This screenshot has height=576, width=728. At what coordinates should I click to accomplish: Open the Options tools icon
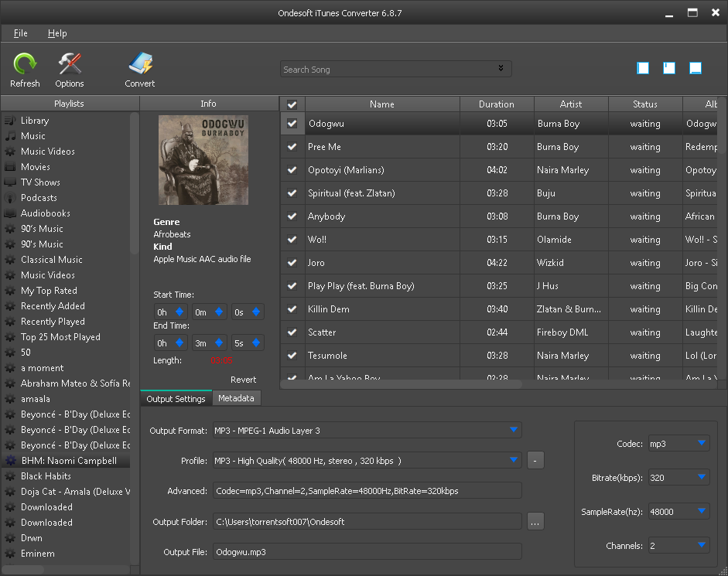point(70,65)
